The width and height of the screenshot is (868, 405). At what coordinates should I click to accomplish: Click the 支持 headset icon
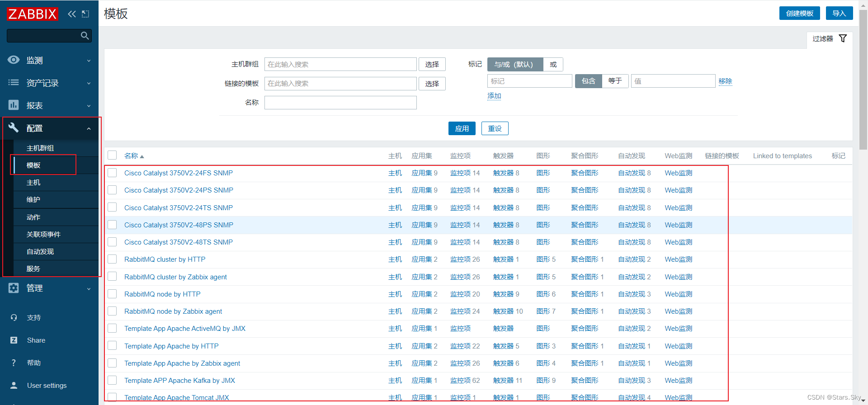pos(14,318)
